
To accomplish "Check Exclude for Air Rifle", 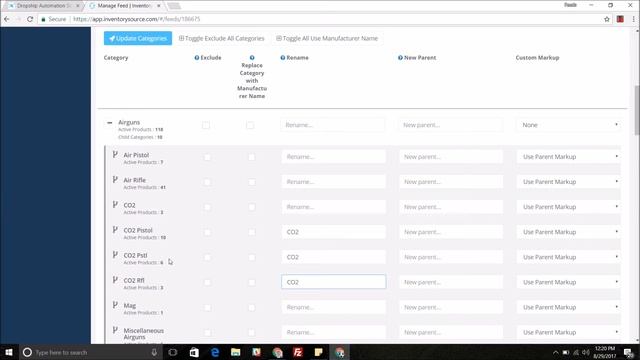I will point(207,182).
